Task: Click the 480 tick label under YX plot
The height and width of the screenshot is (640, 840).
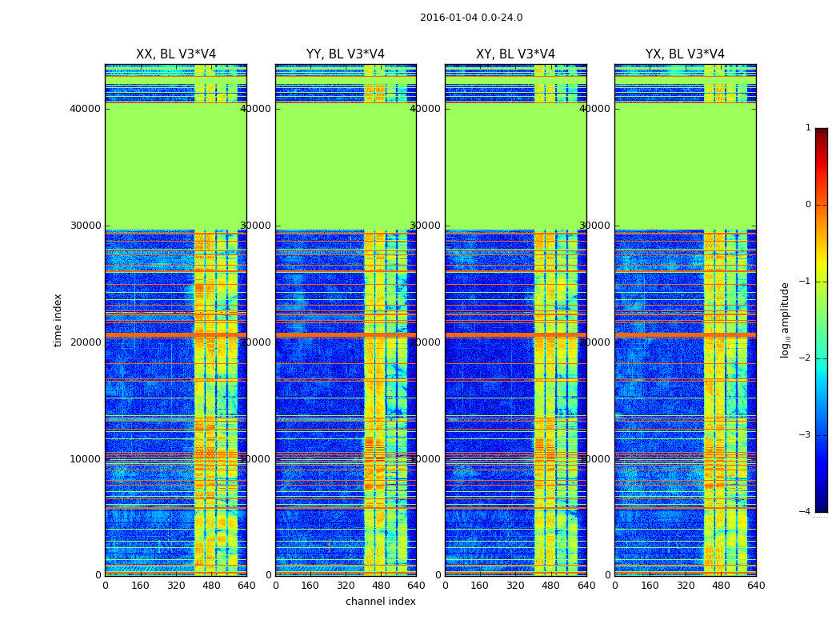Action: click(x=721, y=586)
